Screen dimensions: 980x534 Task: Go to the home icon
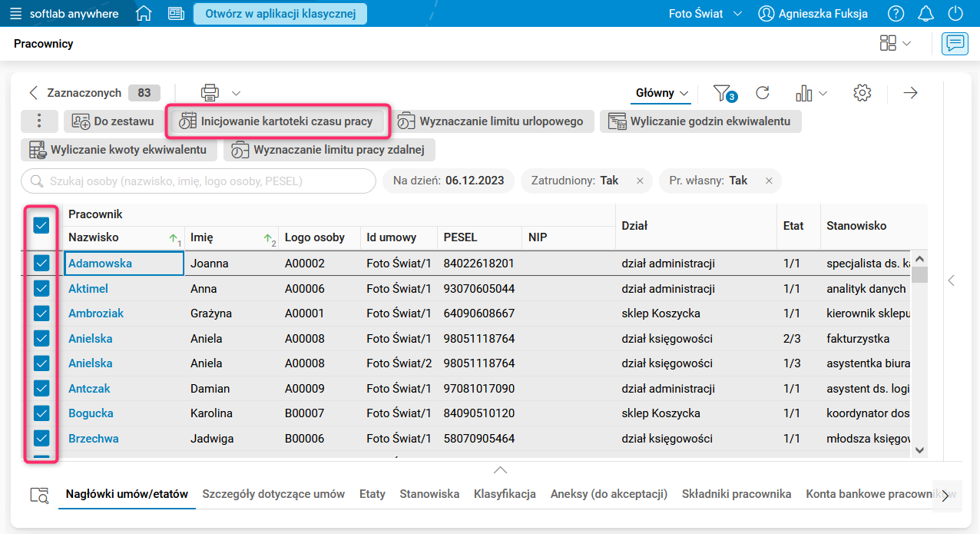[144, 14]
